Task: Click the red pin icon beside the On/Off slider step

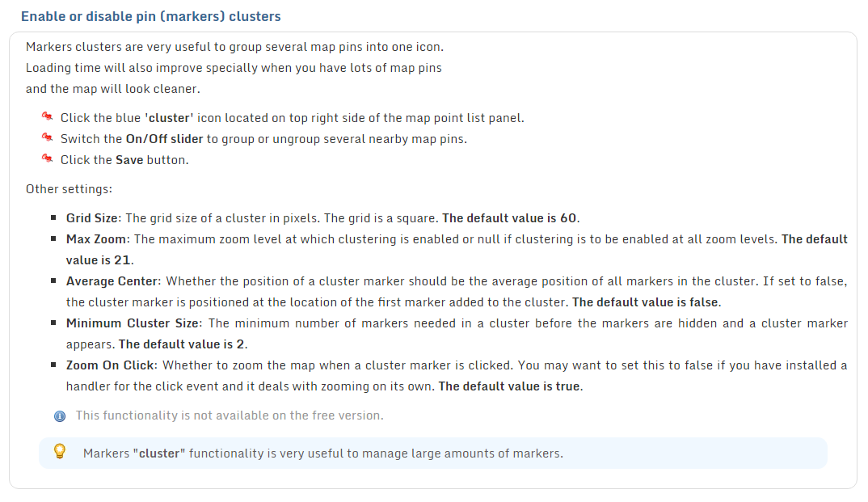Action: [x=47, y=137]
